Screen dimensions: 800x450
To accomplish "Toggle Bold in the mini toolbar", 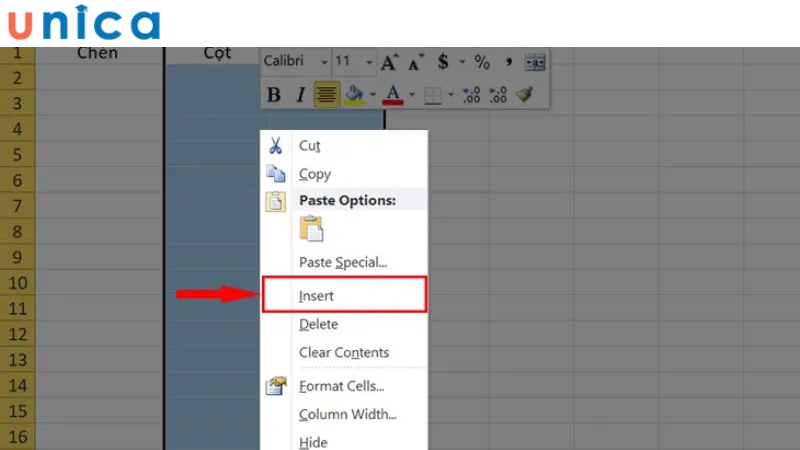I will pos(274,95).
